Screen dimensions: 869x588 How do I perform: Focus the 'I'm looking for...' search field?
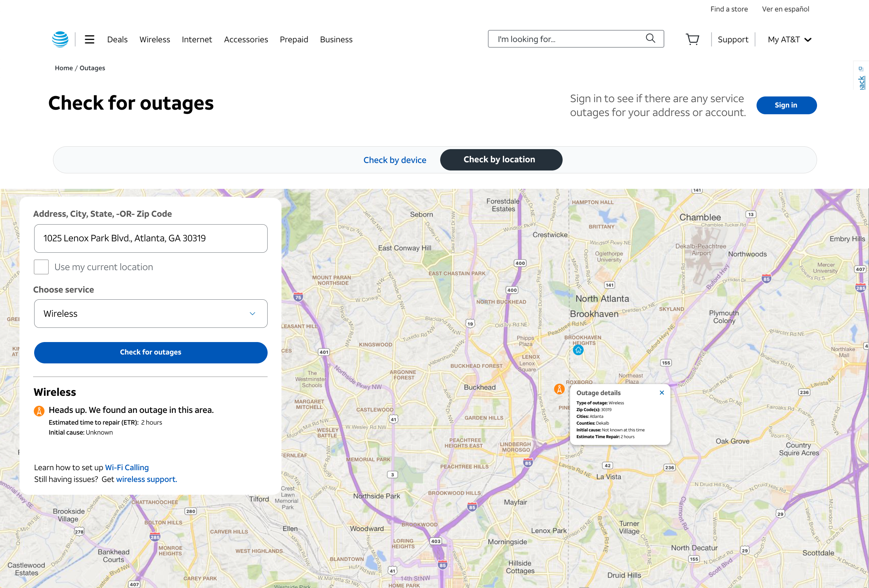pos(576,39)
